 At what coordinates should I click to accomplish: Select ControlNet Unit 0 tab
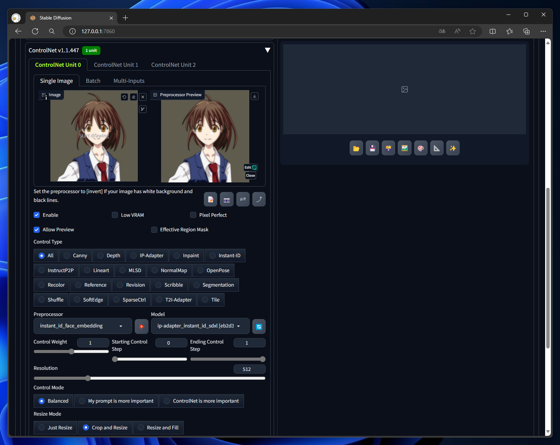pyautogui.click(x=58, y=65)
